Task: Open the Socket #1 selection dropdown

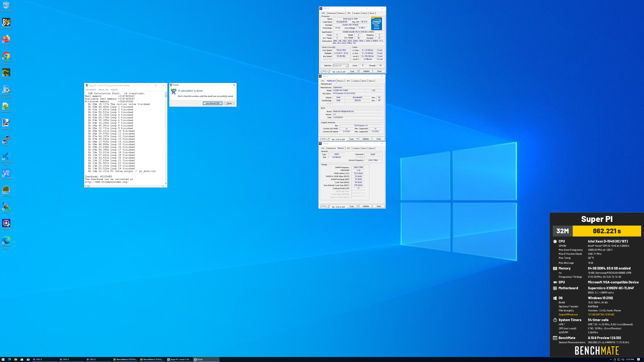Action: (340, 66)
